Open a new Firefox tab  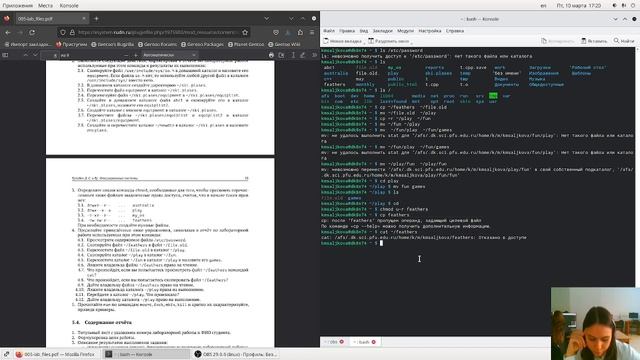pyautogui.click(x=96, y=18)
